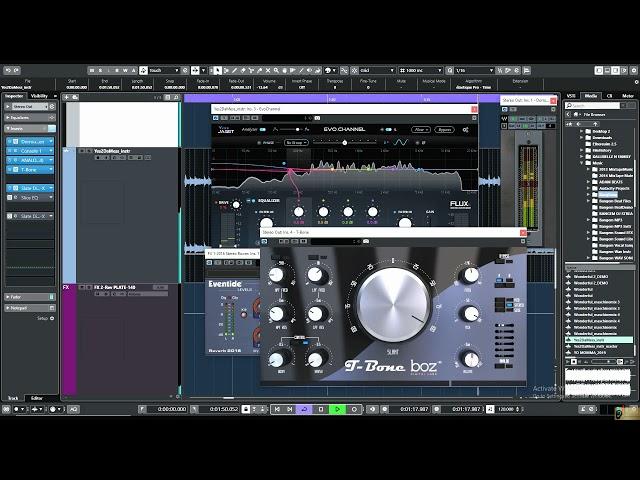
Task: Click the green Play button
Action: click(337, 409)
